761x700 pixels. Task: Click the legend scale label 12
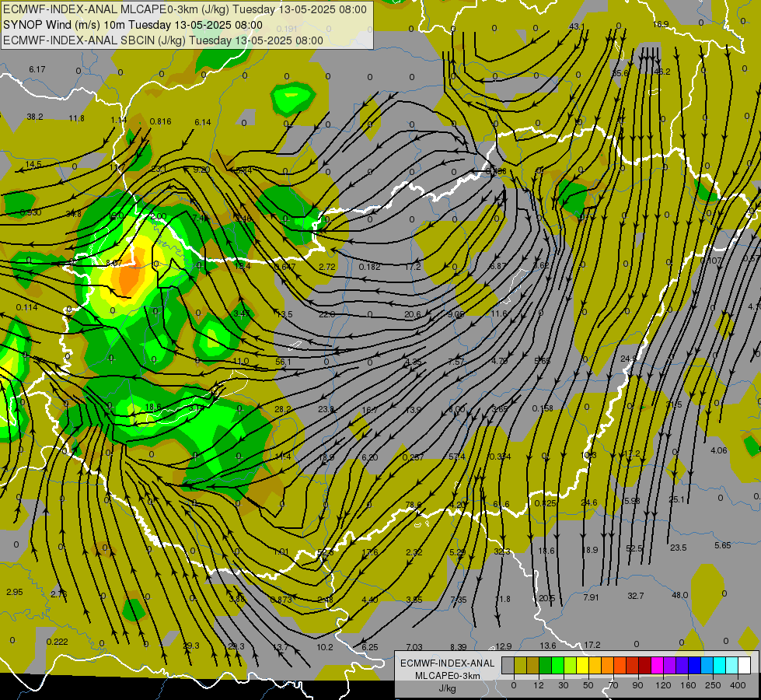coord(538,685)
